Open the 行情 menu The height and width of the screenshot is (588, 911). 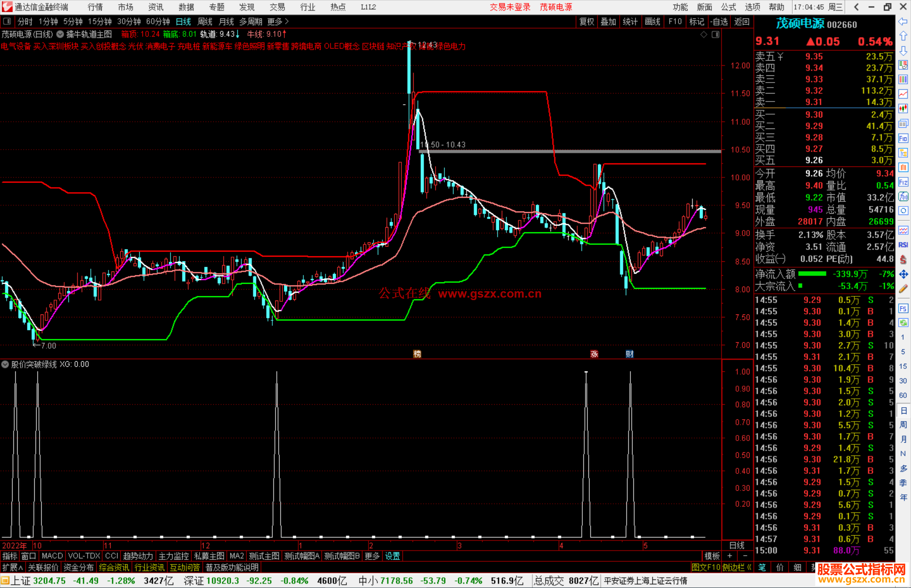(95, 7)
